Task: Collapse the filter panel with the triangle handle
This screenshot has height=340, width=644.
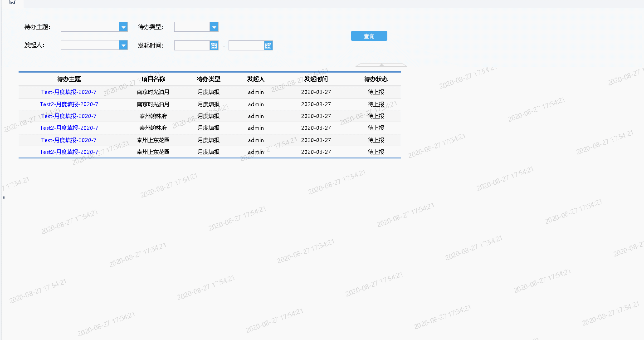Action: pos(381,65)
